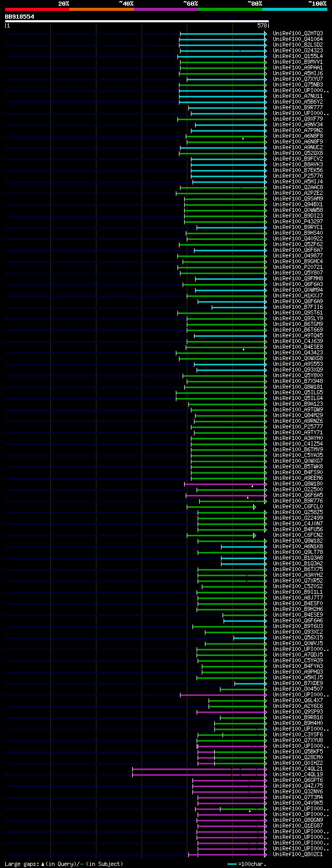332x868 pixels.
Task: Click the UniRef100_Q40922 label
Action: (x=298, y=238)
